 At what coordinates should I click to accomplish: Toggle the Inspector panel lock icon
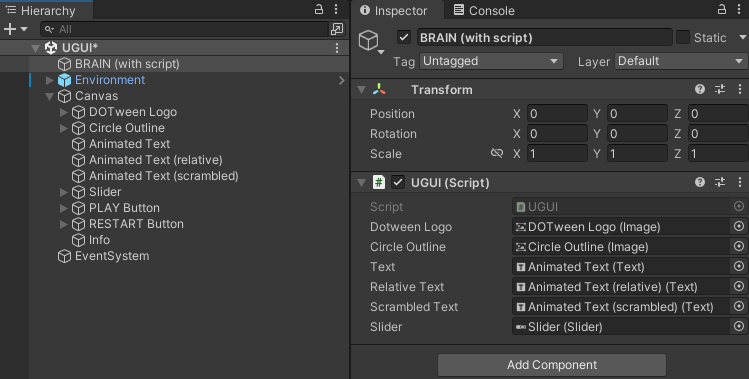point(722,9)
